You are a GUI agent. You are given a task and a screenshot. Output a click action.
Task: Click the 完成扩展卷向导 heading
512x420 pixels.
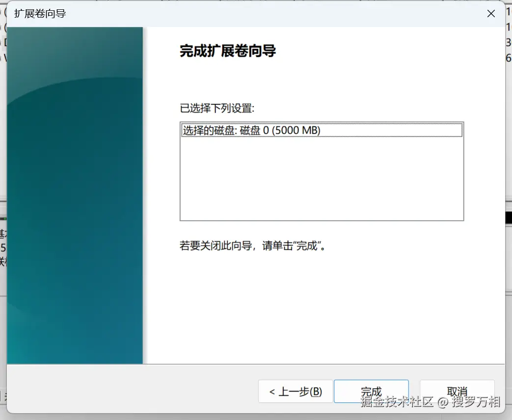[228, 51]
